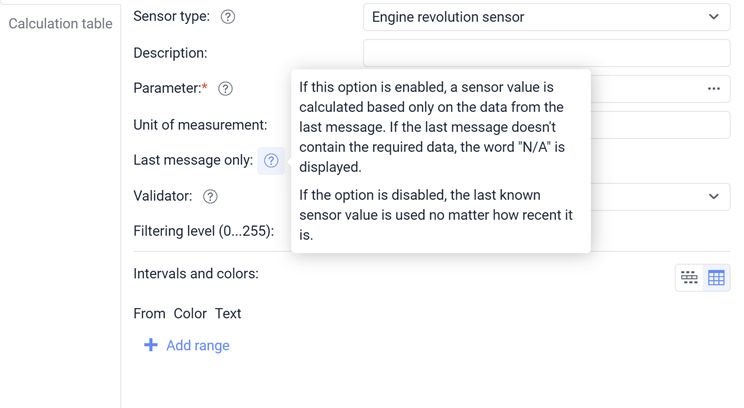Click the Validator help icon
The width and height of the screenshot is (744, 408).
210,197
